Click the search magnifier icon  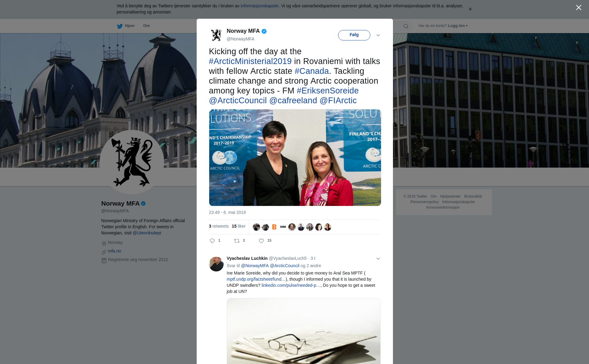click(x=406, y=26)
